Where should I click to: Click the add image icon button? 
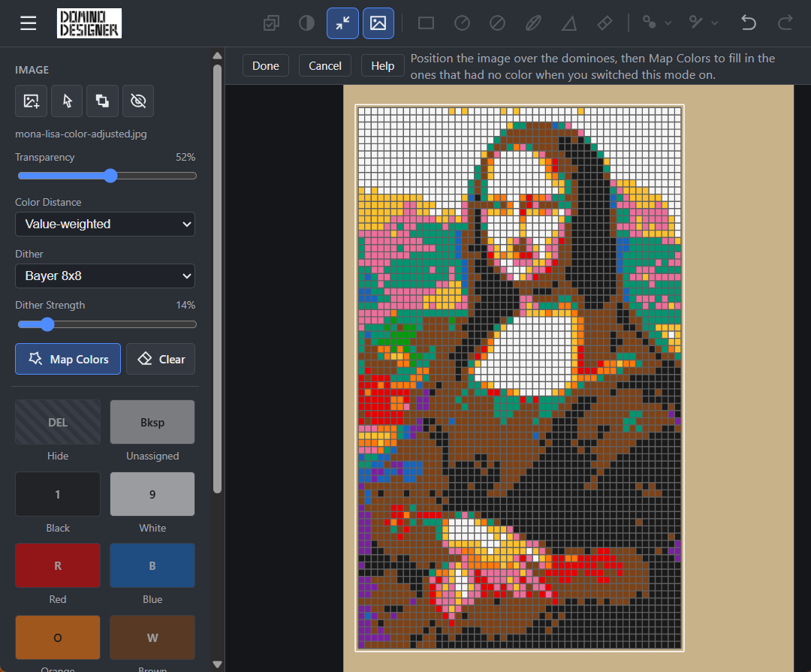pyautogui.click(x=31, y=101)
